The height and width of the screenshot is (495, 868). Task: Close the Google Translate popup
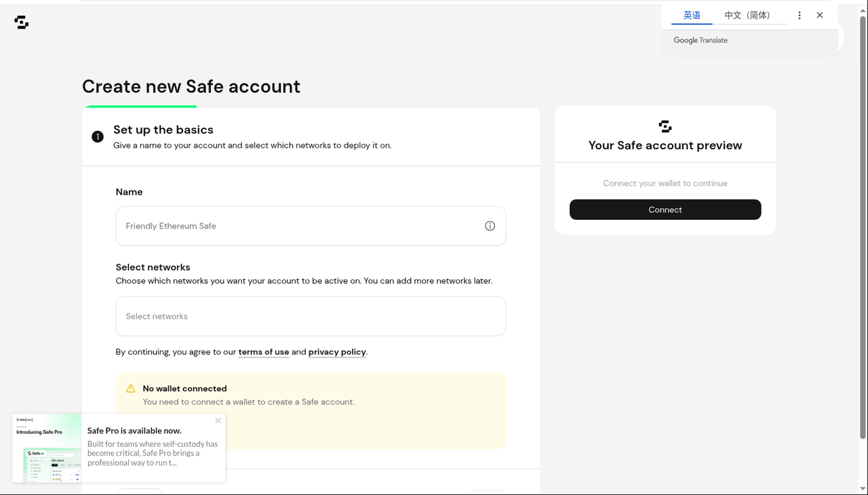820,15
